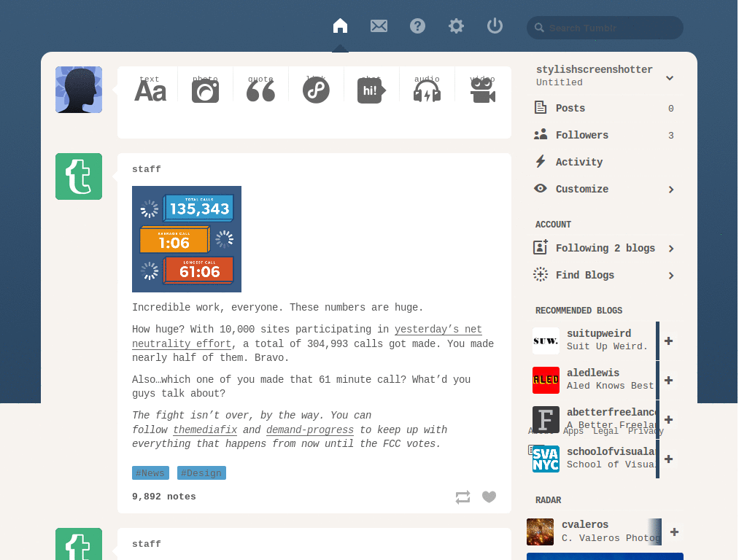747x560 pixels.
Task: Click the Followers people icon
Action: click(541, 134)
